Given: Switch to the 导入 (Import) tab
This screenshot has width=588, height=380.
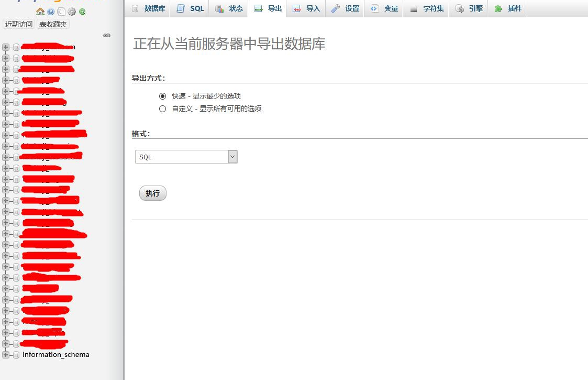Looking at the screenshot, I should [x=306, y=8].
